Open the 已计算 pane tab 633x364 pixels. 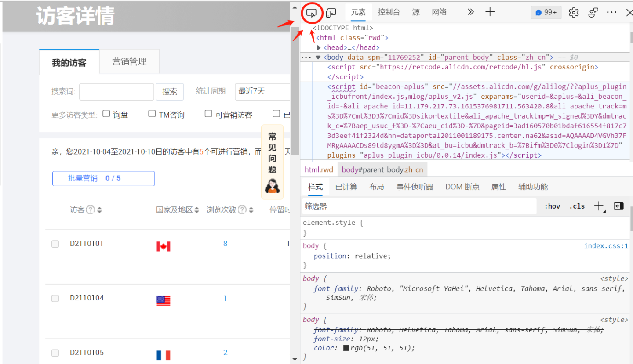[346, 187]
